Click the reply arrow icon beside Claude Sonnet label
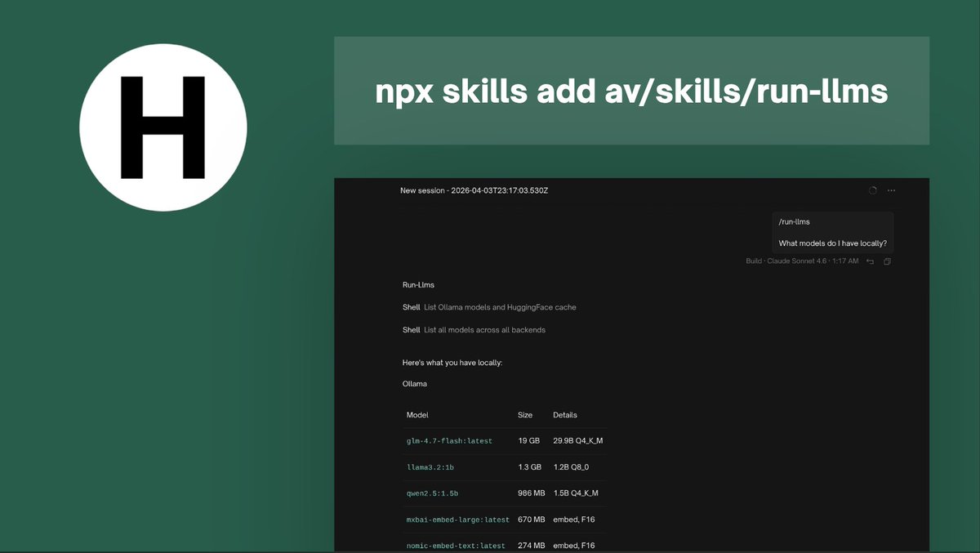Image resolution: width=980 pixels, height=553 pixels. point(870,261)
